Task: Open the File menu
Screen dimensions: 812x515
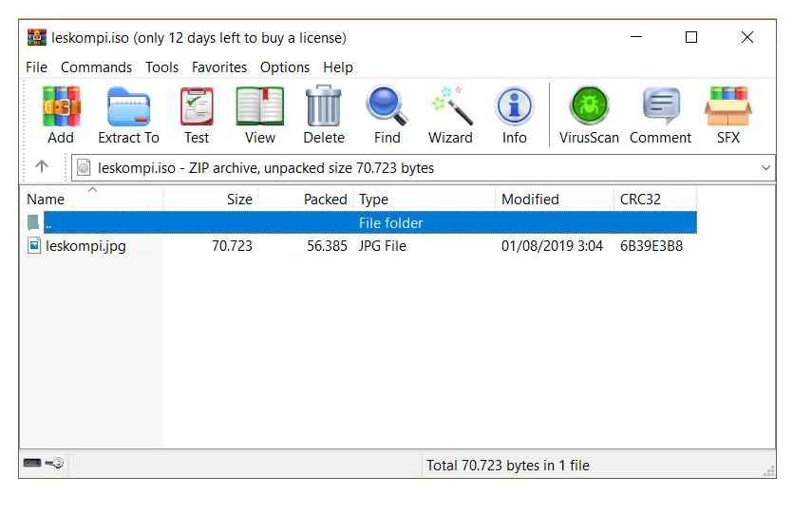Action: (36, 67)
